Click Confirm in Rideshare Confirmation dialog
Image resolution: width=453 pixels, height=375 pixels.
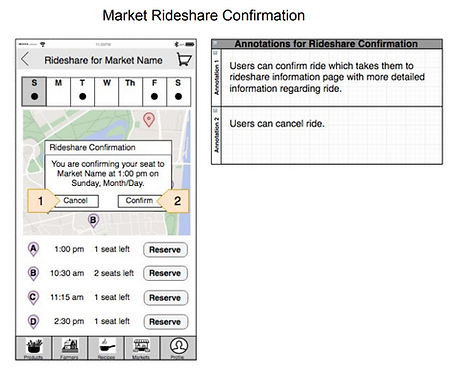tap(140, 201)
